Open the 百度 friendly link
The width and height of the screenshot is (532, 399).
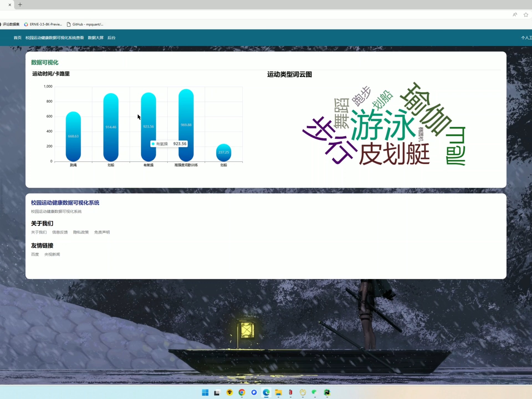click(35, 254)
